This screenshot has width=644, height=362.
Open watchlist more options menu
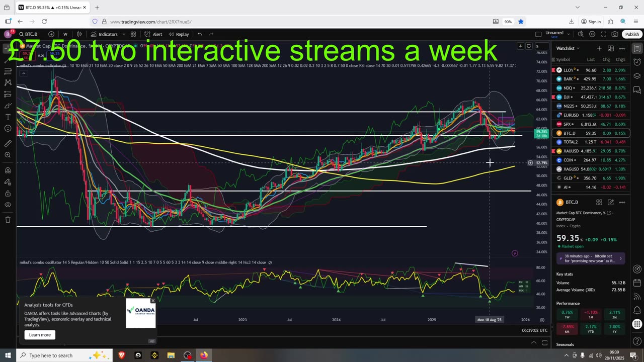622,48
